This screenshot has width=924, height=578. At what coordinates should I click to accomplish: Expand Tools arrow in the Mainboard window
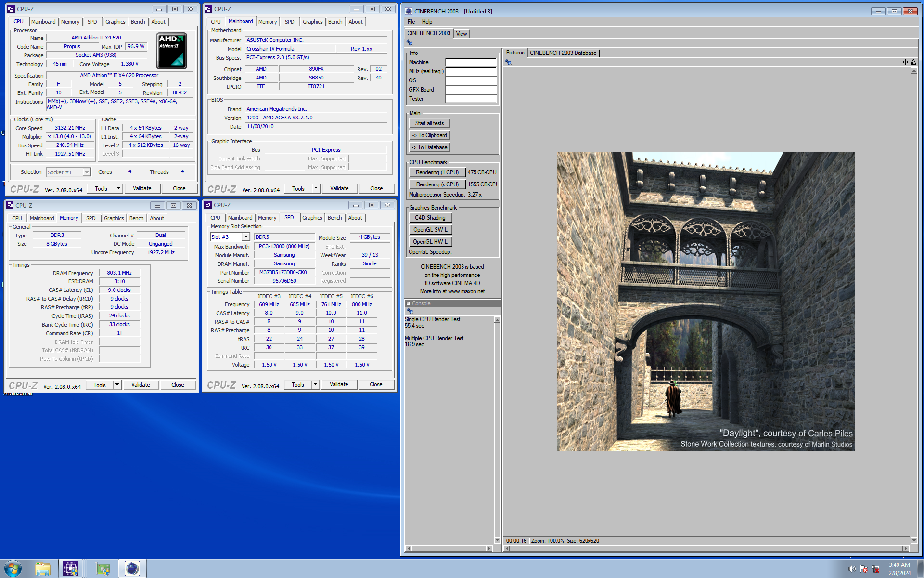pos(316,188)
